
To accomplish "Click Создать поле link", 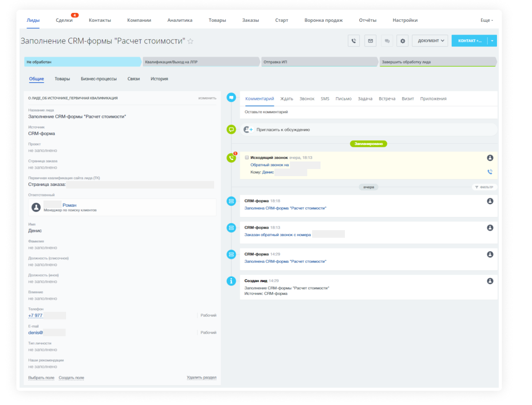I will 71,378.
